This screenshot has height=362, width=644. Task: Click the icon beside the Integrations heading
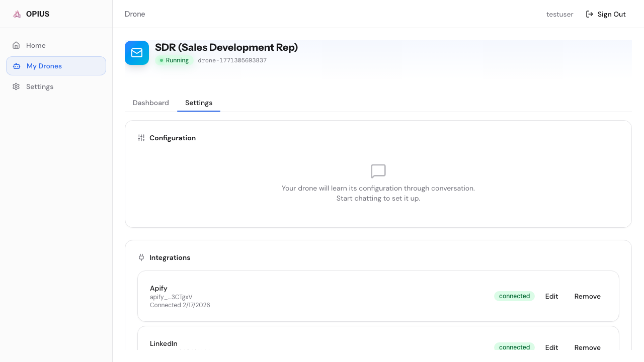pyautogui.click(x=141, y=257)
